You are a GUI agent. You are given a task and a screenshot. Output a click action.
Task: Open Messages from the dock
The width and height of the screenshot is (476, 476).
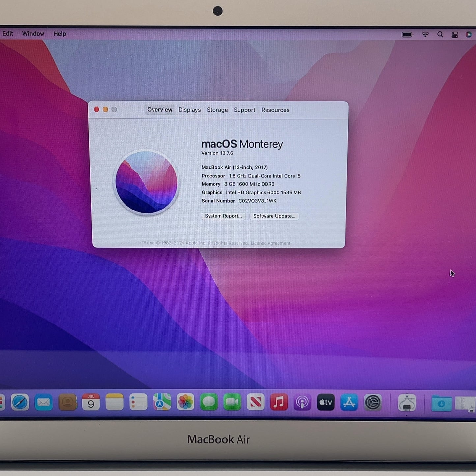[x=209, y=402]
